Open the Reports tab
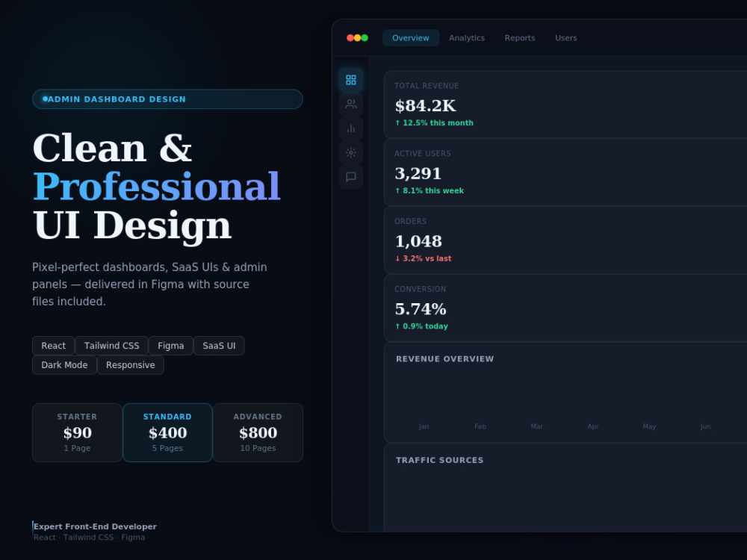Screen dimensions: 747x560 point(520,38)
